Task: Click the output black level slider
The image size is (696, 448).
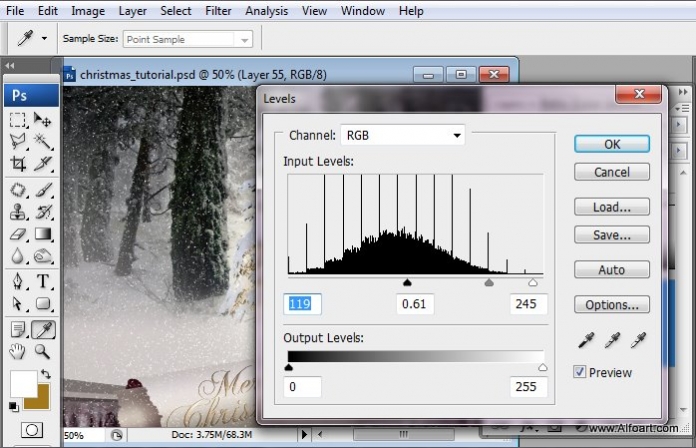Action: pos(289,367)
